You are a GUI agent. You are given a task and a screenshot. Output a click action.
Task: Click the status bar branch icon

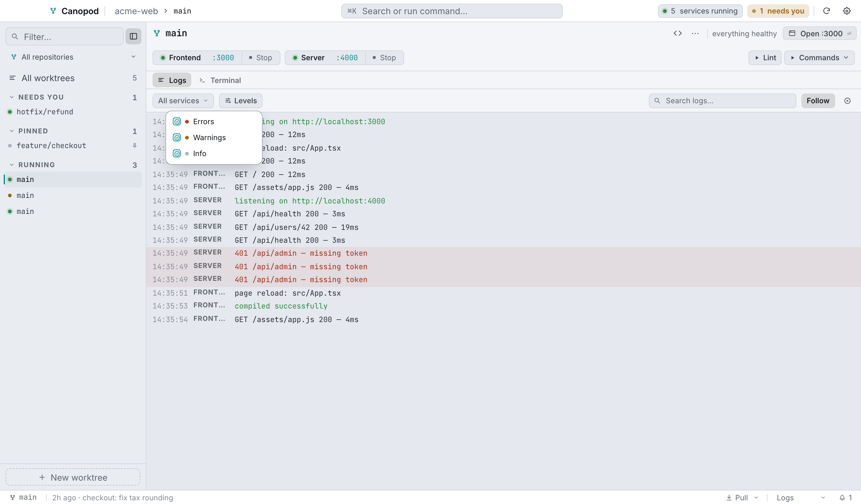pyautogui.click(x=13, y=497)
